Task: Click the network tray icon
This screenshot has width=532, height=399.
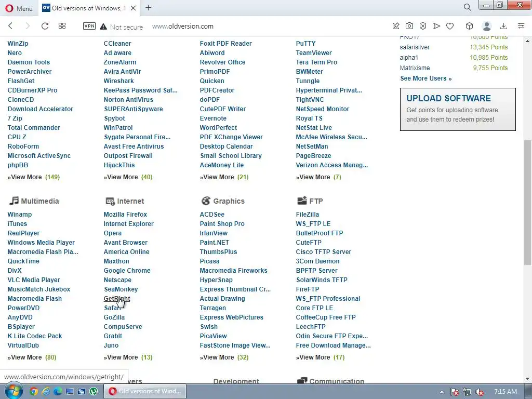Action: coord(467,392)
